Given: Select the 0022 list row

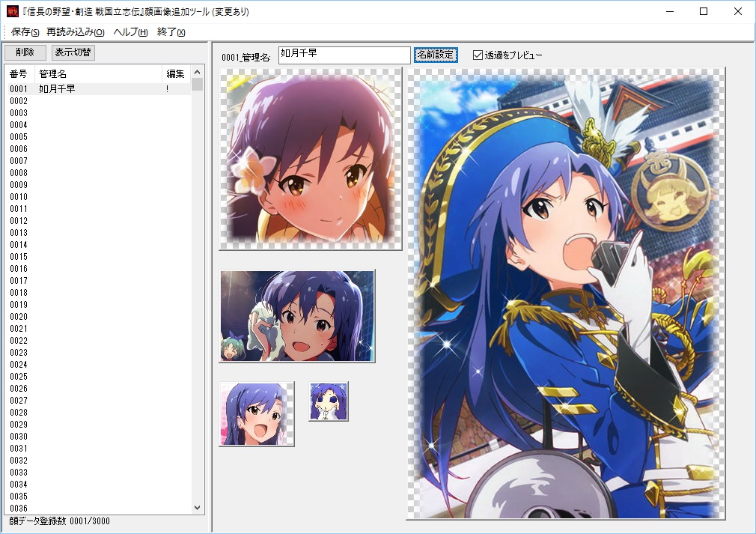Looking at the screenshot, I should (98, 341).
